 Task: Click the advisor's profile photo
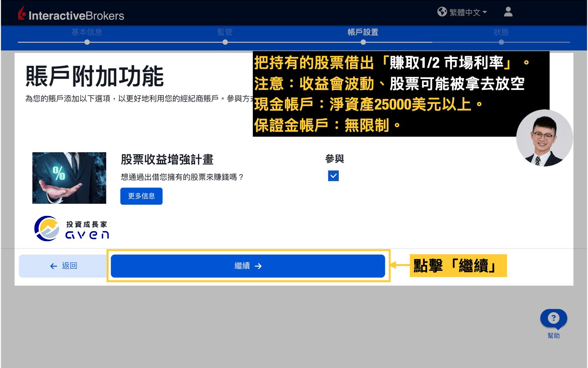pos(544,138)
